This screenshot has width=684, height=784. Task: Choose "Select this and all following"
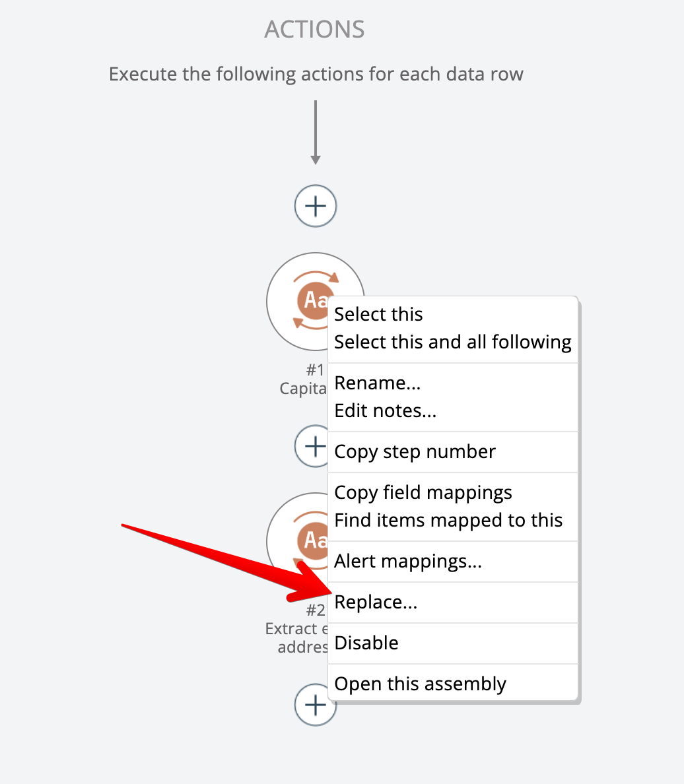click(452, 342)
